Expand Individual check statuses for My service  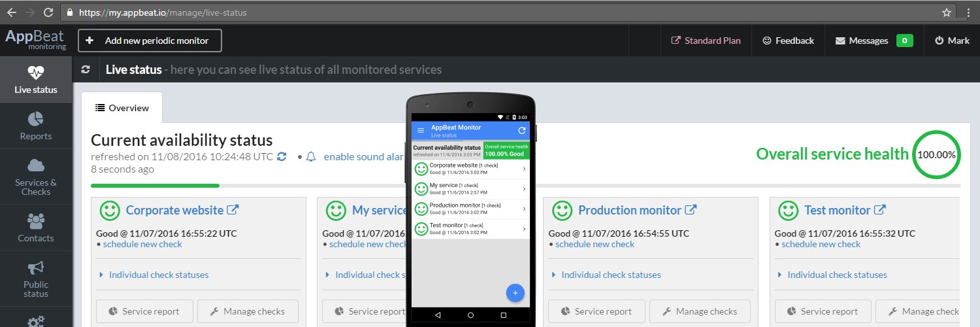[370, 275]
